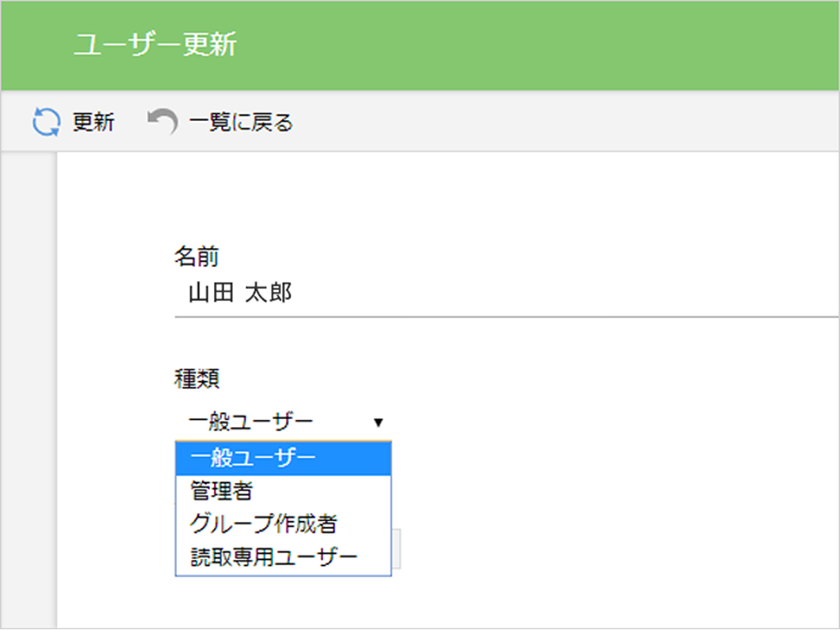Click the 種類 field label
This screenshot has height=630, width=840.
point(197,379)
